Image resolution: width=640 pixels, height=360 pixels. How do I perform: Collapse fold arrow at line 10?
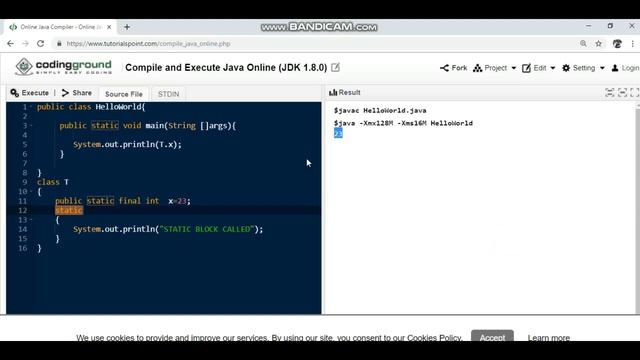[x=31, y=191]
